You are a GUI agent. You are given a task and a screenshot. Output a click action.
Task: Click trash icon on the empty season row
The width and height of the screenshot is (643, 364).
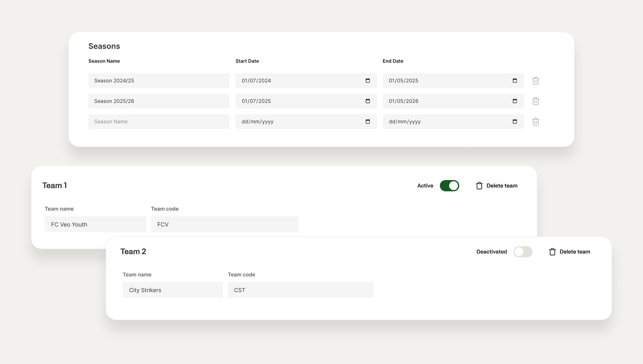pyautogui.click(x=535, y=122)
